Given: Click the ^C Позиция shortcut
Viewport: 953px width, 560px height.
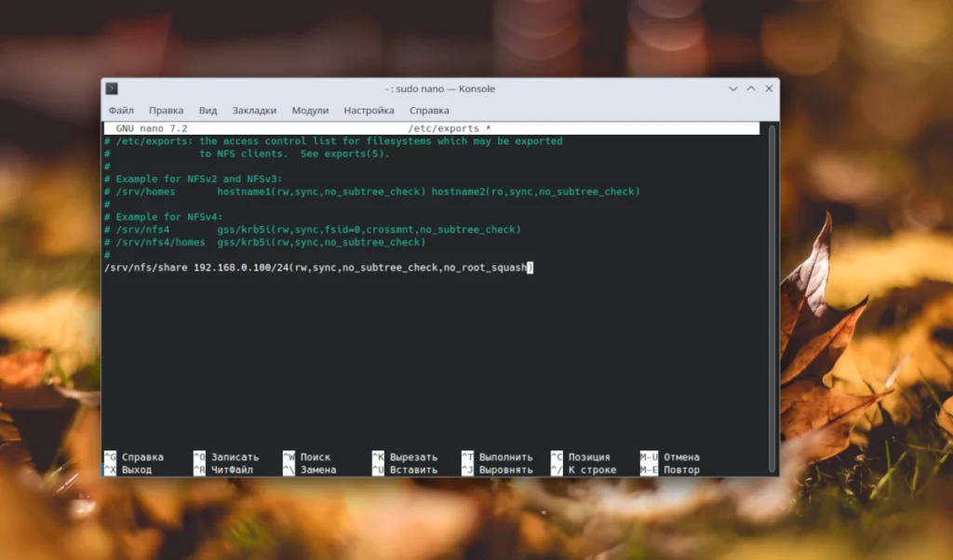Looking at the screenshot, I should pyautogui.click(x=581, y=457).
